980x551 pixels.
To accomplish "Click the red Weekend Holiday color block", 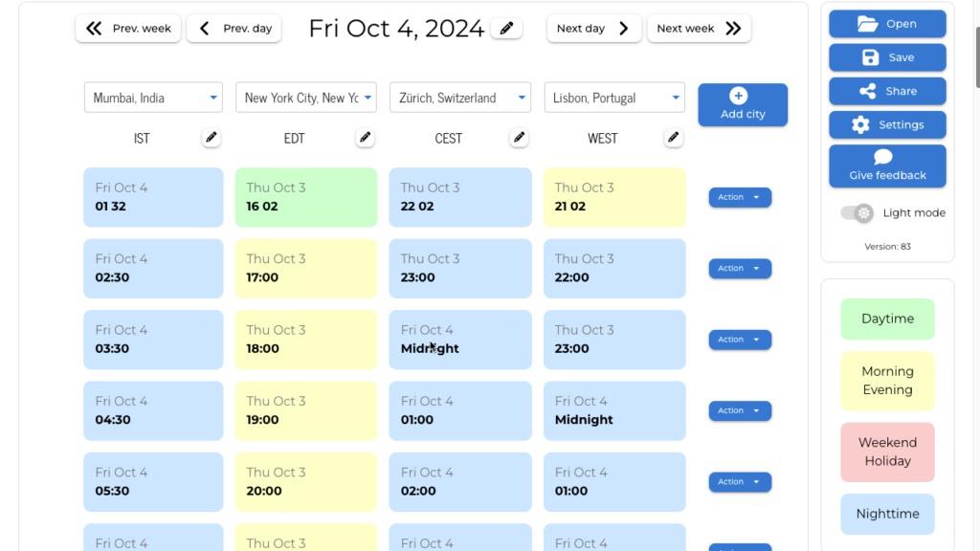I will (x=887, y=450).
